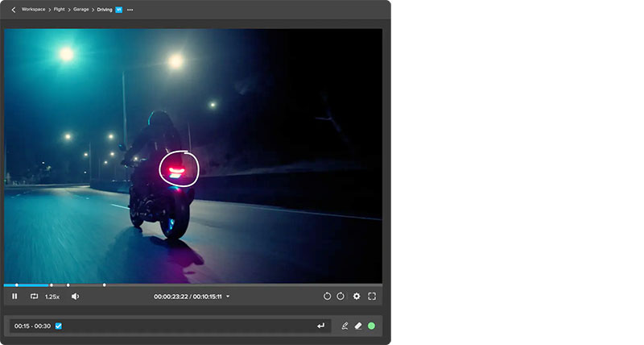This screenshot has height=345, width=644.
Task: Select the eraser tool
Action: [x=358, y=326]
